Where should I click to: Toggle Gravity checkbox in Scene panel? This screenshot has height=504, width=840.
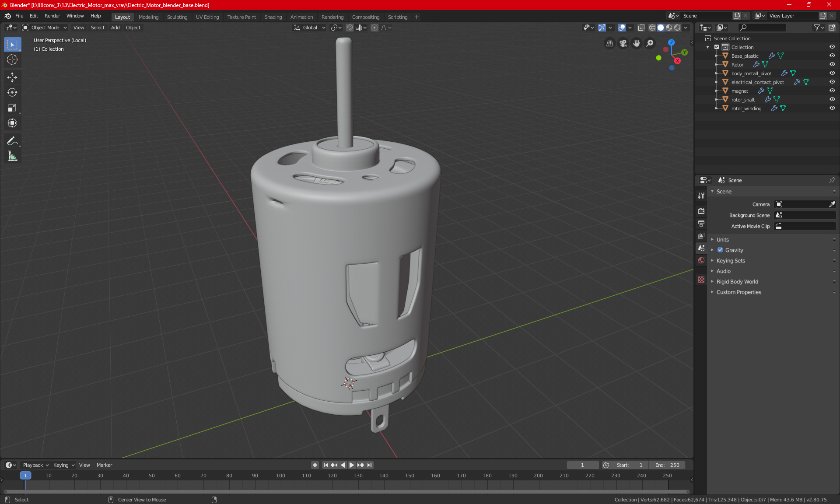tap(721, 250)
